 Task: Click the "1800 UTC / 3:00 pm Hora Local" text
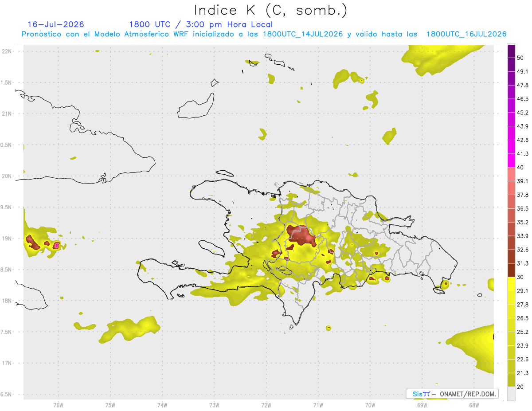point(201,24)
